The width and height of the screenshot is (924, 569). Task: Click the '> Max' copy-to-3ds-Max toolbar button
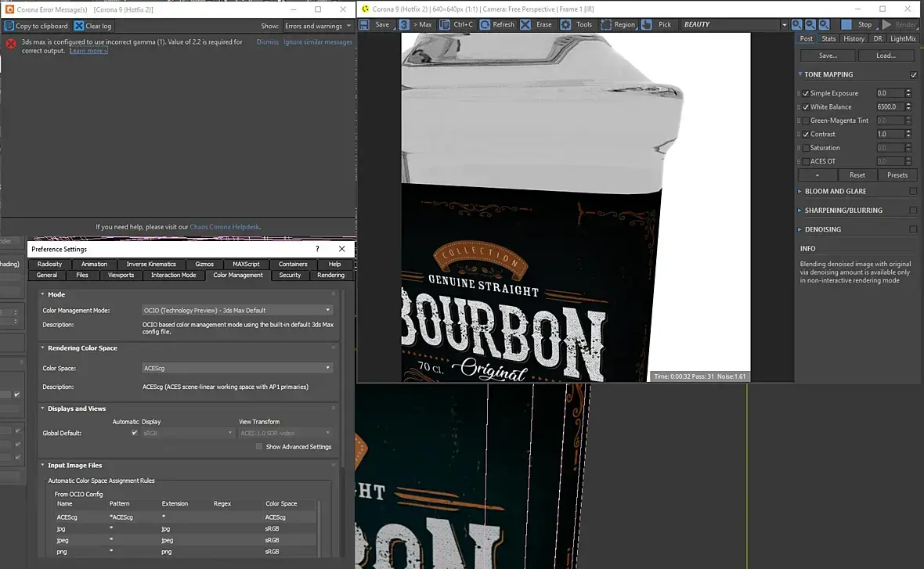416,25
